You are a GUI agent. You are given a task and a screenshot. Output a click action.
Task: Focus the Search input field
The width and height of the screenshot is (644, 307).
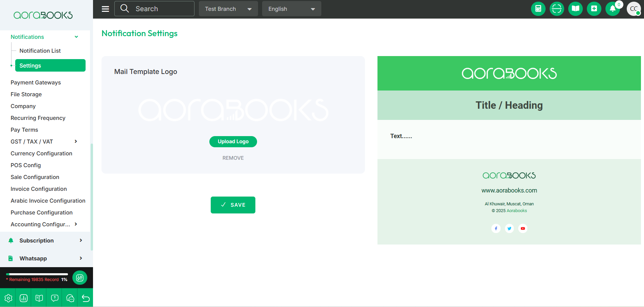coord(154,9)
